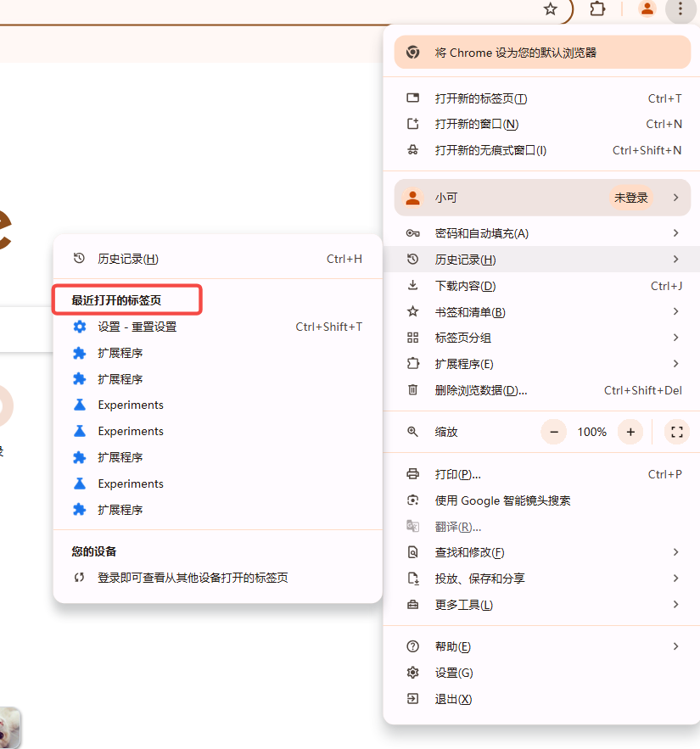700x749 pixels.
Task: Click the highlighted 历史记录(H) item in main menu
Action: [x=542, y=260]
